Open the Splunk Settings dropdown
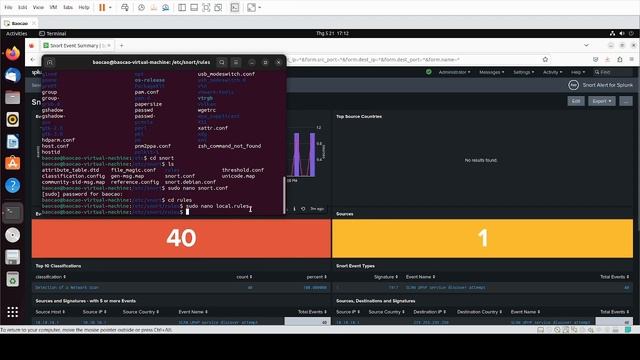The width and height of the screenshot is (640, 360). click(524, 72)
